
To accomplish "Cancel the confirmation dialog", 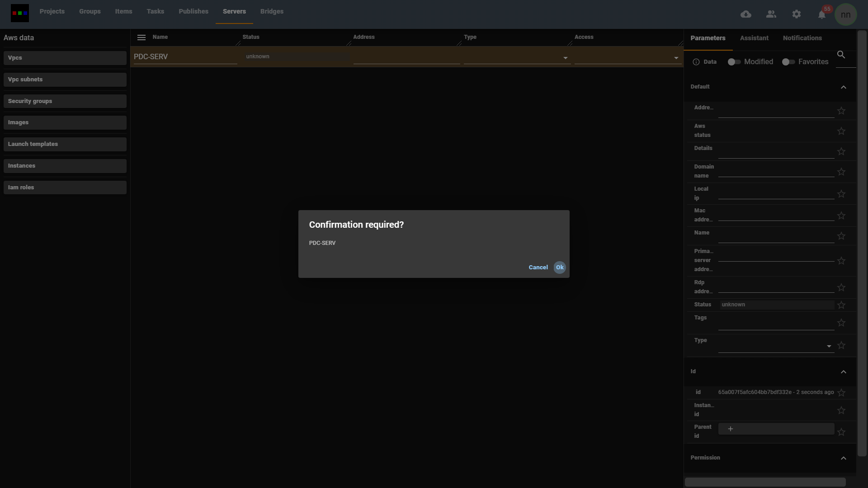I will point(538,267).
